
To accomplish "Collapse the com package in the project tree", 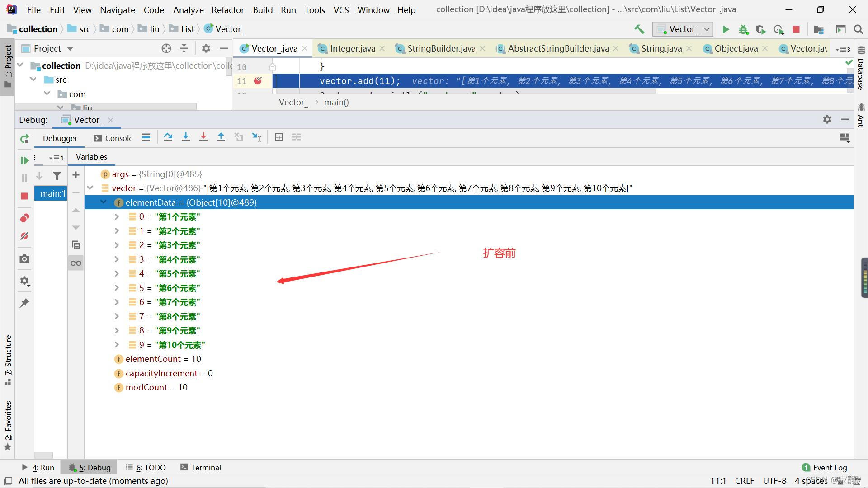I will (47, 94).
